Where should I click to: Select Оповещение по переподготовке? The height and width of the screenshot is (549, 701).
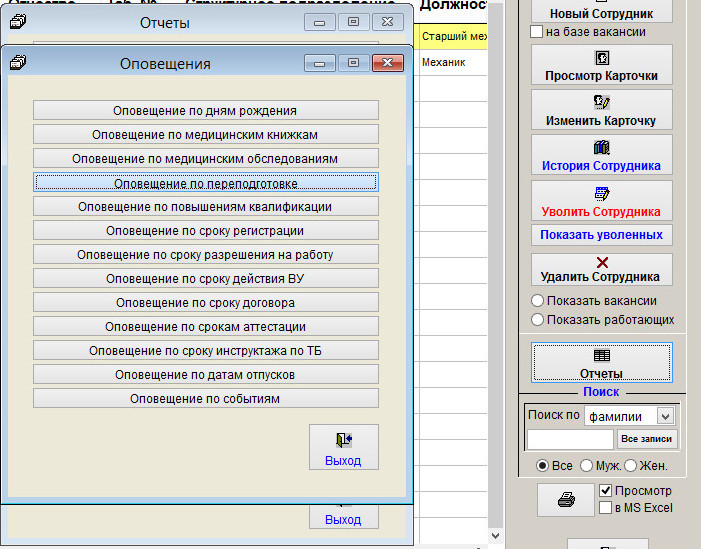point(206,182)
